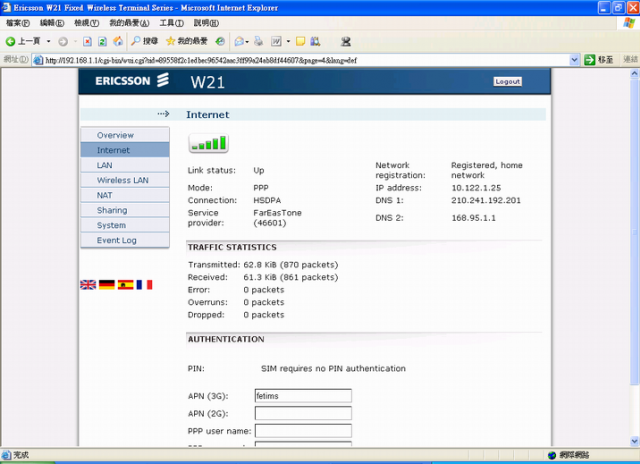This screenshot has height=464, width=640.
Task: Click the APN (3G) field containing fetims
Action: pos(303,396)
